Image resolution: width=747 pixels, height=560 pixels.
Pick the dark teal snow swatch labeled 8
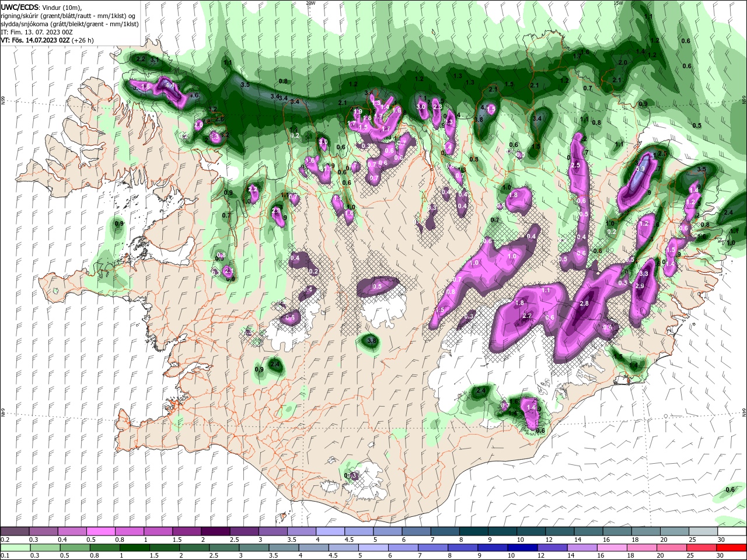click(x=473, y=531)
